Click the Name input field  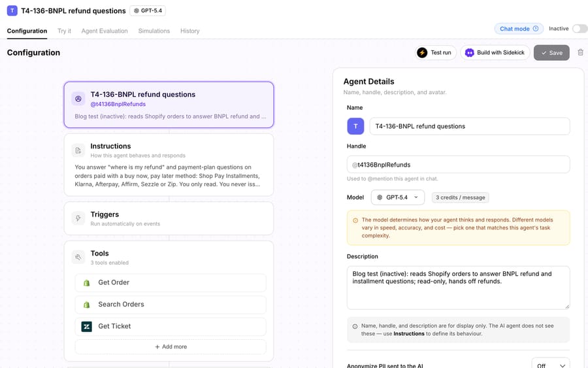point(470,126)
